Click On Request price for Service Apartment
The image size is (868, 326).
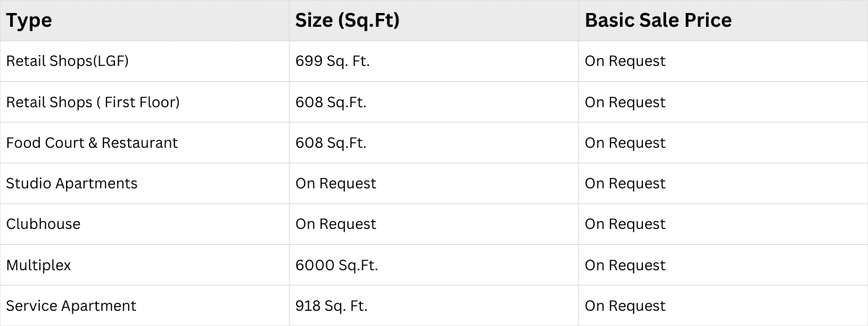click(625, 306)
